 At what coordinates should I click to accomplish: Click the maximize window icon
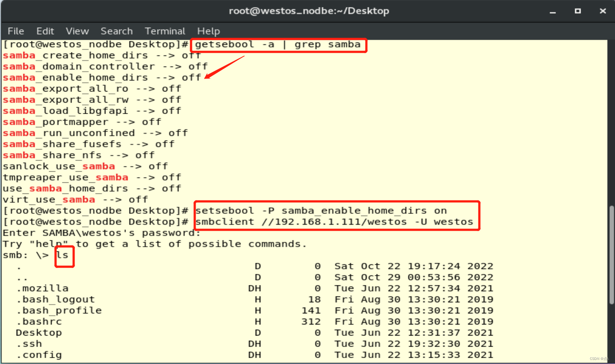pos(578,11)
